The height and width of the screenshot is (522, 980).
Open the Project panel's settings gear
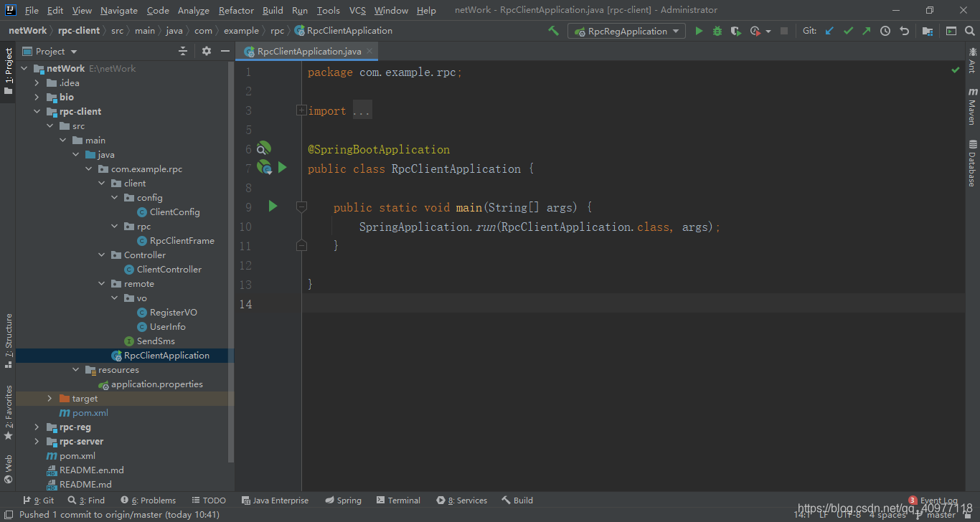pyautogui.click(x=207, y=51)
